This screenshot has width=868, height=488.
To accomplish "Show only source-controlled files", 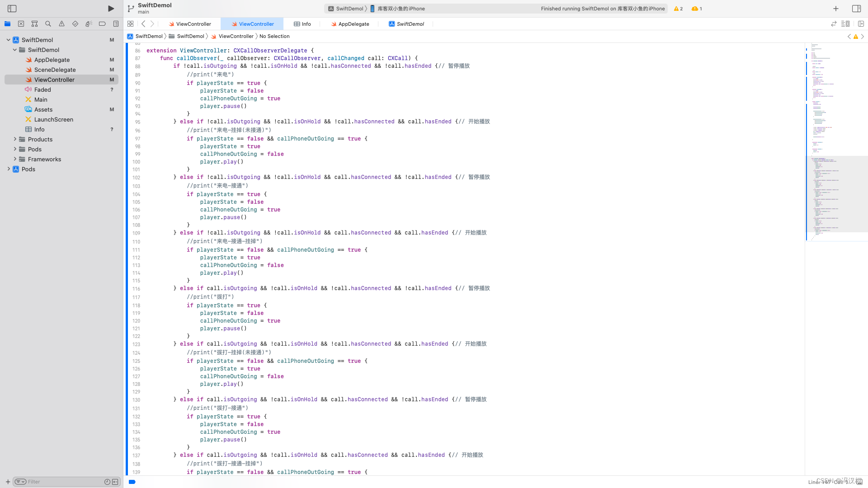I will pyautogui.click(x=115, y=482).
